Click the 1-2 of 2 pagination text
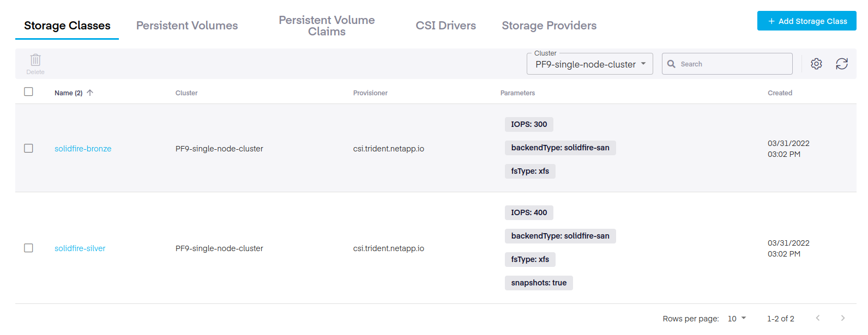This screenshot has height=335, width=868. [781, 319]
